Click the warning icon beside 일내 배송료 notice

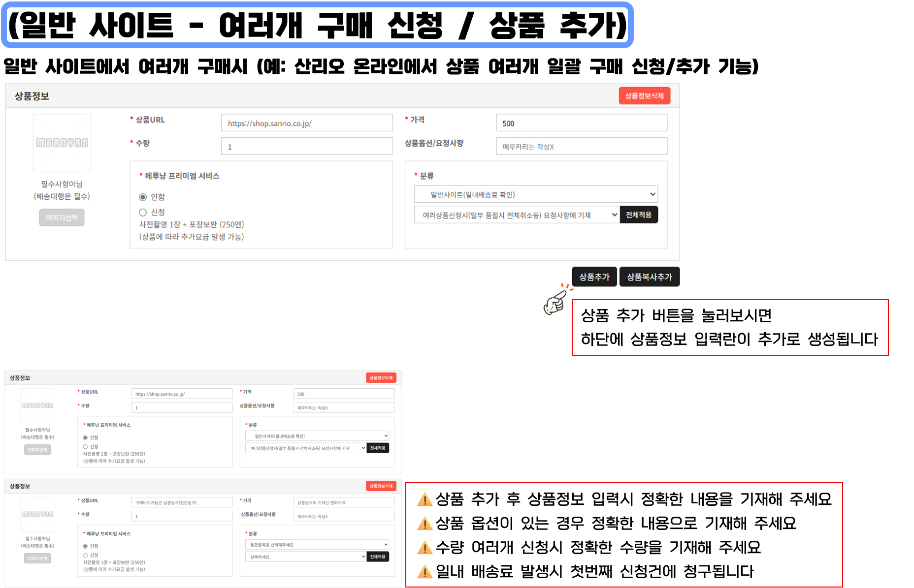click(x=424, y=572)
